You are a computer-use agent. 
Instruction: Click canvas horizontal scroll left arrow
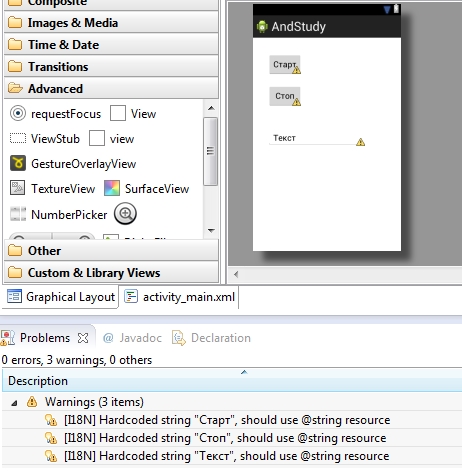point(236,274)
